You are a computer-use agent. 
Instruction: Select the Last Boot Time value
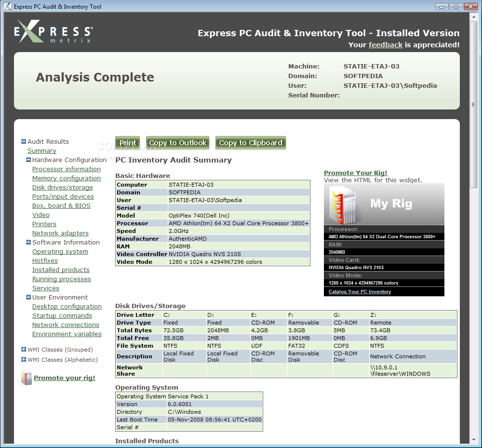[x=214, y=420]
